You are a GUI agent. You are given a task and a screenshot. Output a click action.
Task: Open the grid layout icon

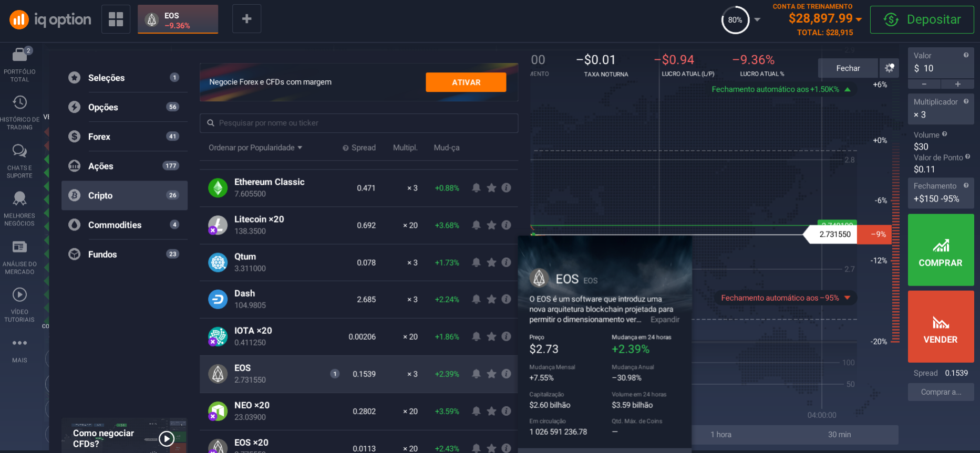point(116,19)
